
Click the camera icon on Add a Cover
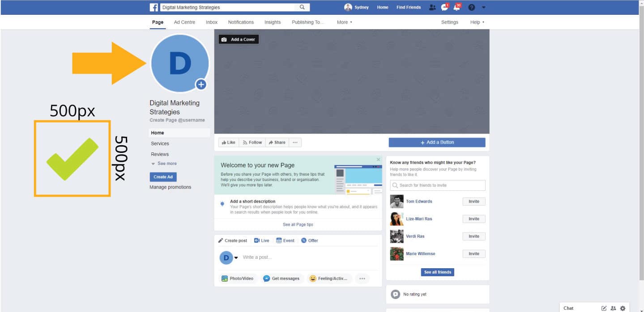(x=224, y=39)
